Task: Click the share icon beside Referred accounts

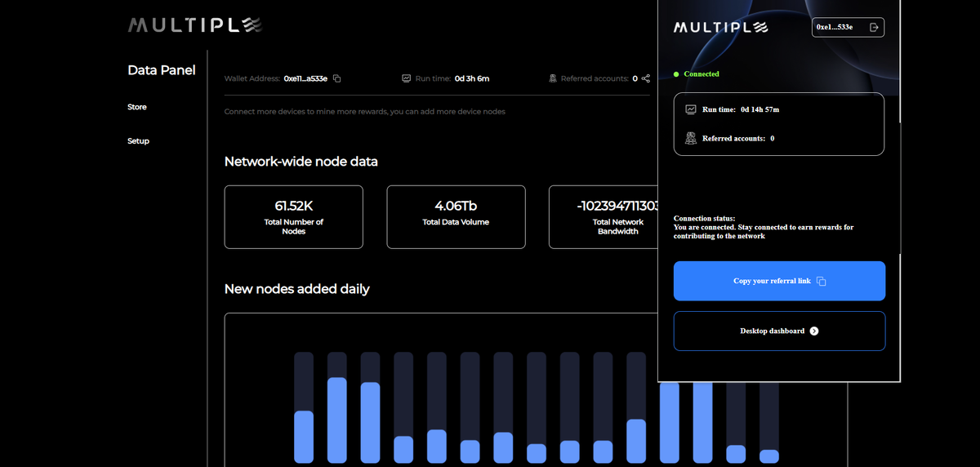Action: [646, 78]
